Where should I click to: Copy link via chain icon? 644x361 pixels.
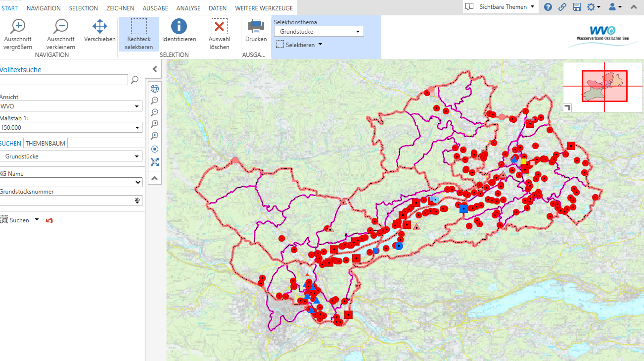tap(562, 7)
